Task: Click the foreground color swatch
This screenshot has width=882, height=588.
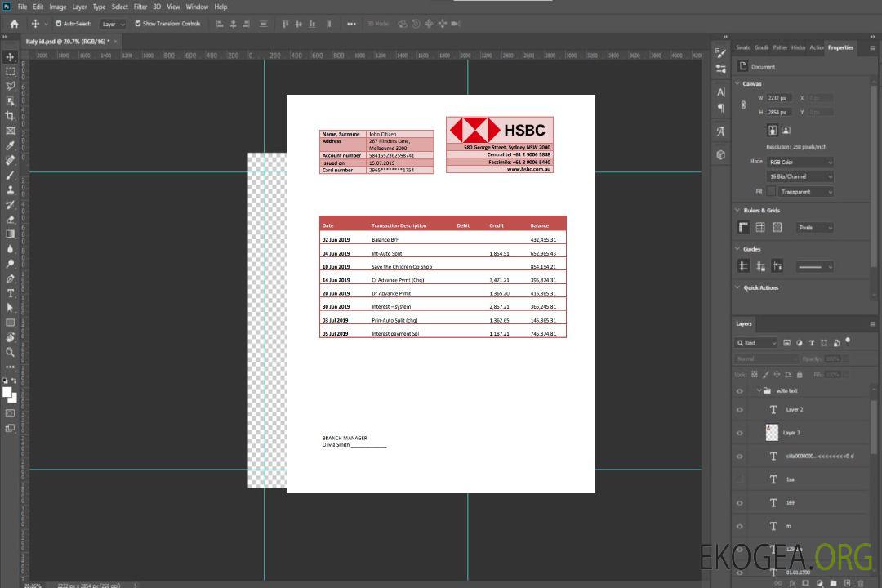Action: click(x=7, y=393)
